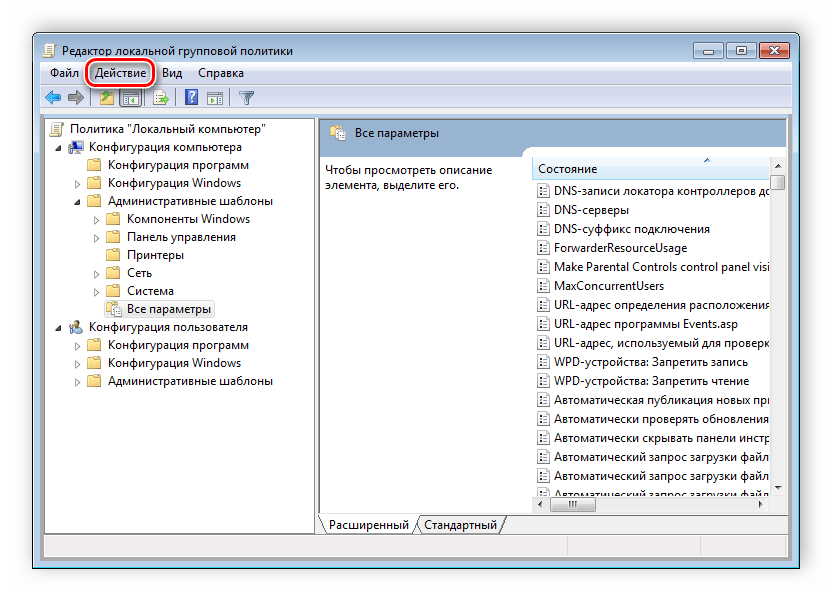832x601 pixels.
Task: Select DNS-записи локатора контроллеров policy
Action: [x=661, y=191]
